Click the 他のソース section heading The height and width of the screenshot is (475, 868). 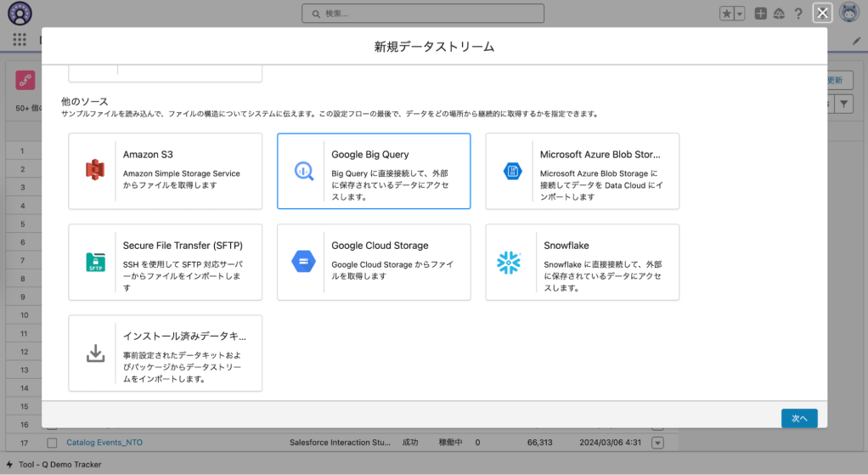(x=85, y=101)
